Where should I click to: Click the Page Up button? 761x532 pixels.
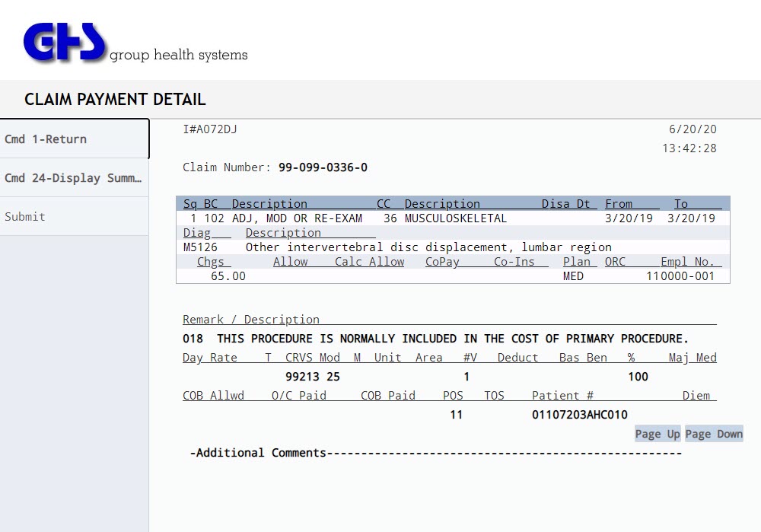658,434
